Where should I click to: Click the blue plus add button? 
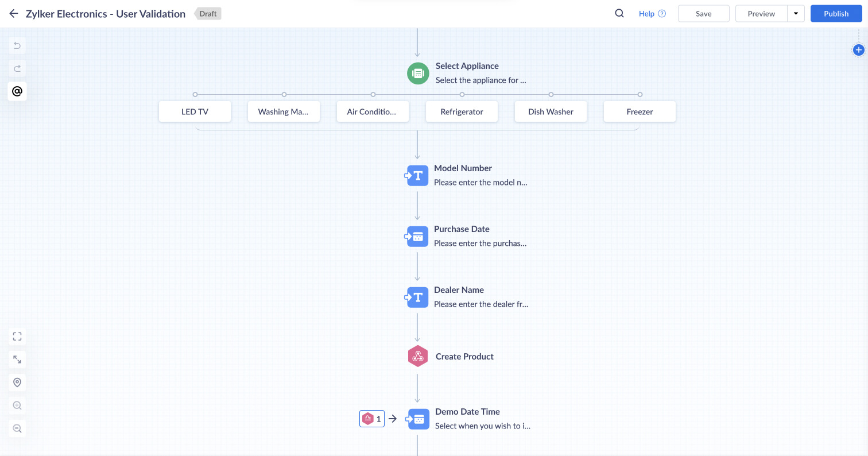click(858, 50)
